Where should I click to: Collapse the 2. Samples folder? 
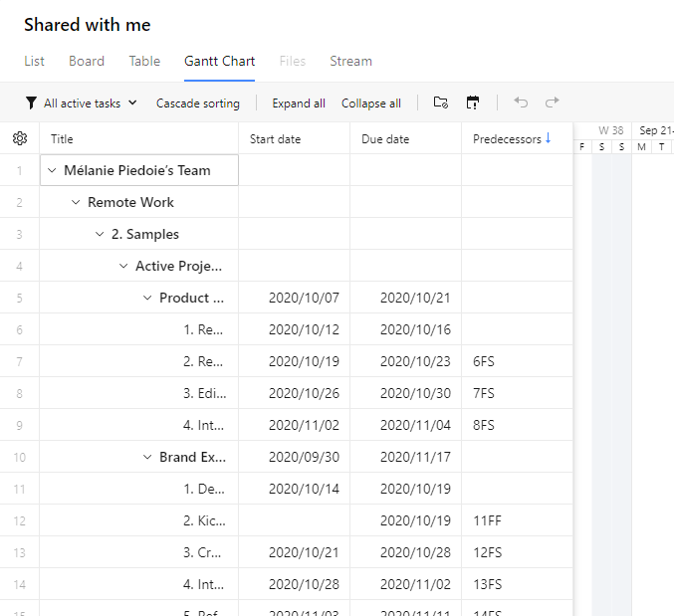[100, 234]
